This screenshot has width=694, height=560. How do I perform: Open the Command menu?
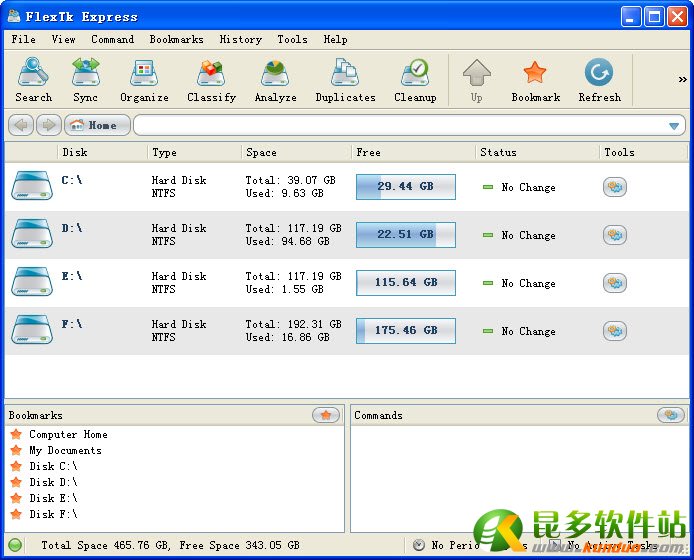(112, 39)
